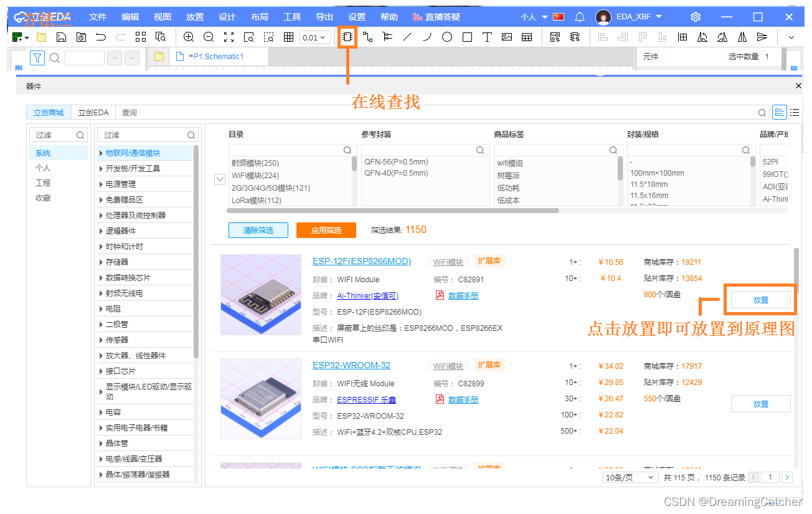
Task: Click the zoom in magnifier icon
Action: (x=189, y=37)
